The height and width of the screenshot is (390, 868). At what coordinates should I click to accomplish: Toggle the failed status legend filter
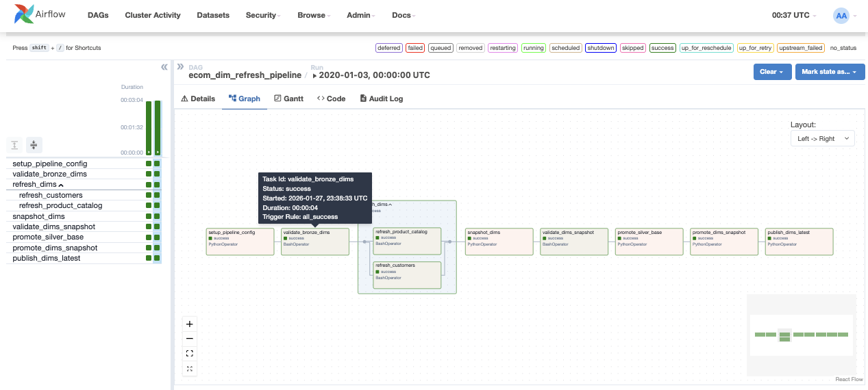[415, 48]
